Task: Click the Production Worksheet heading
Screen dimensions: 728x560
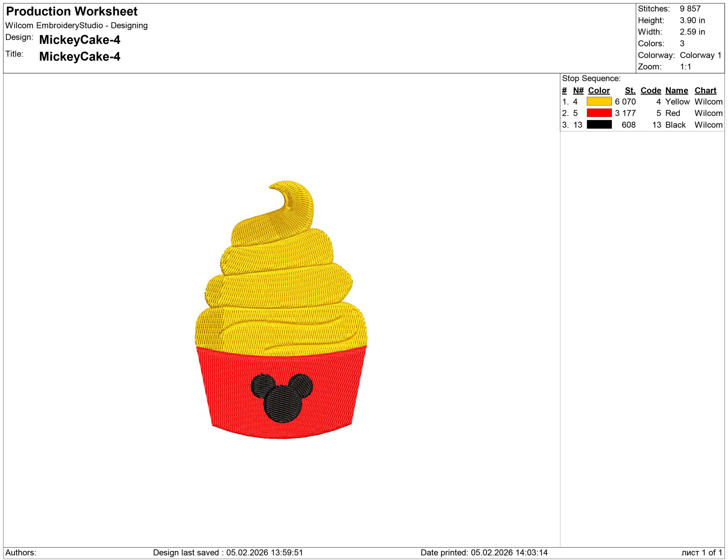Action: coord(72,11)
